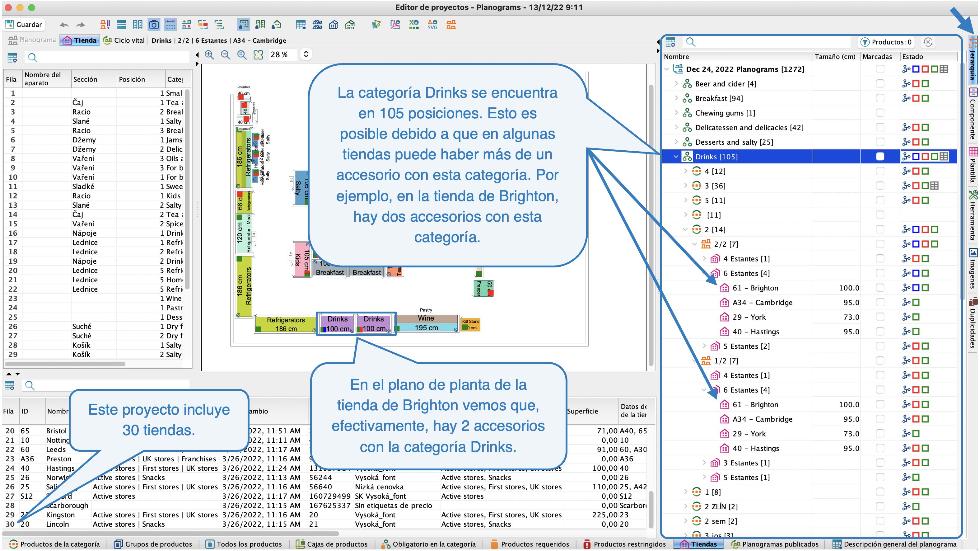980x551 pixels.
Task: Click the redo arrow icon
Action: click(81, 25)
